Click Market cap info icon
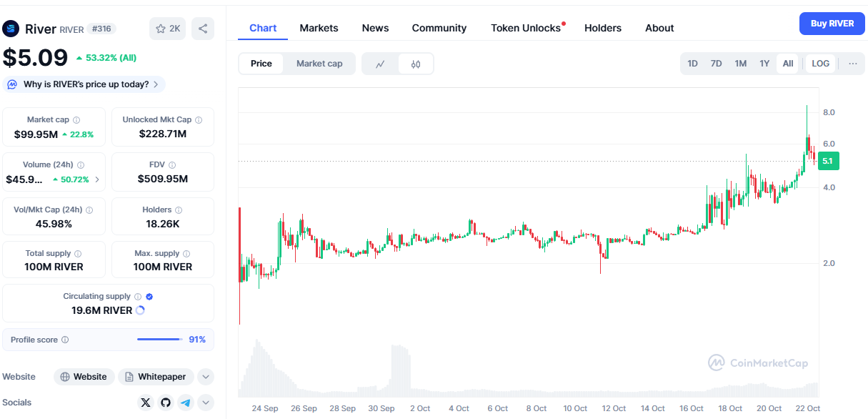This screenshot has height=419, width=868. pos(76,120)
